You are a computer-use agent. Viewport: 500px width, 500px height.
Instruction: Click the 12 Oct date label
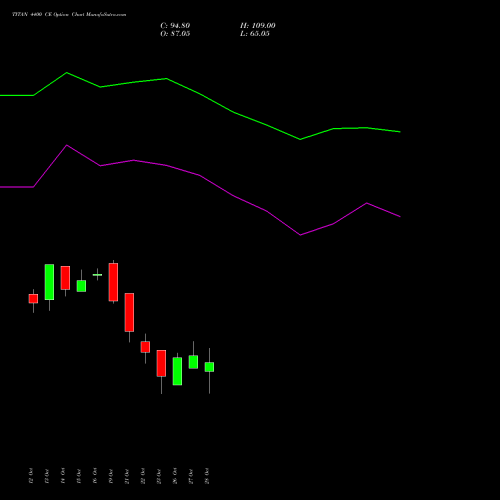tap(31, 476)
